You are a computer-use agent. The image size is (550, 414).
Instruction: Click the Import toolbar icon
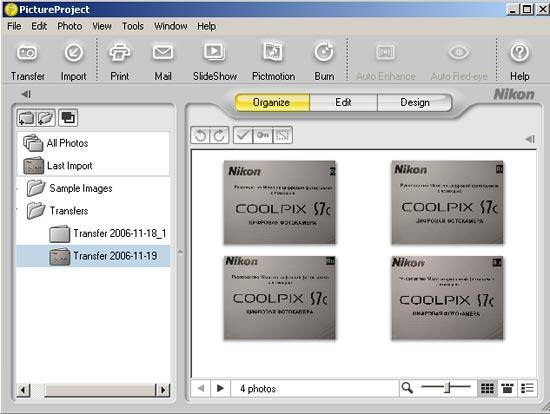tap(73, 61)
